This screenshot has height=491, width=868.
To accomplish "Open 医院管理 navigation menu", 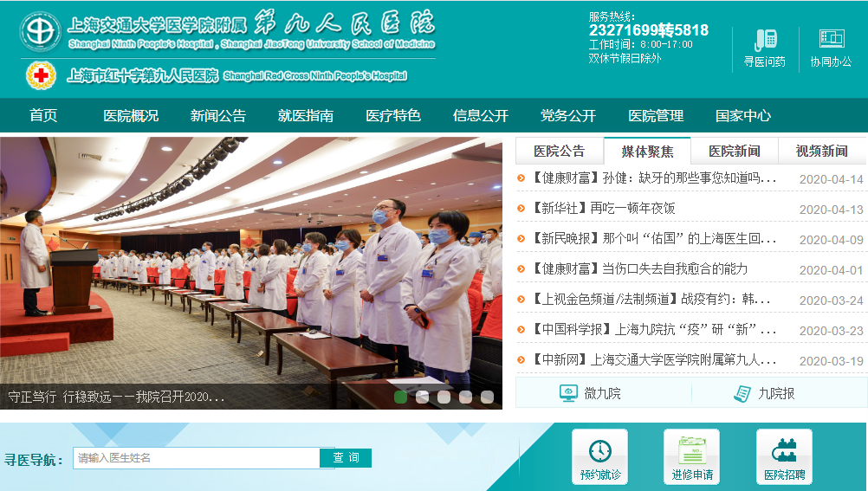I will pyautogui.click(x=656, y=116).
